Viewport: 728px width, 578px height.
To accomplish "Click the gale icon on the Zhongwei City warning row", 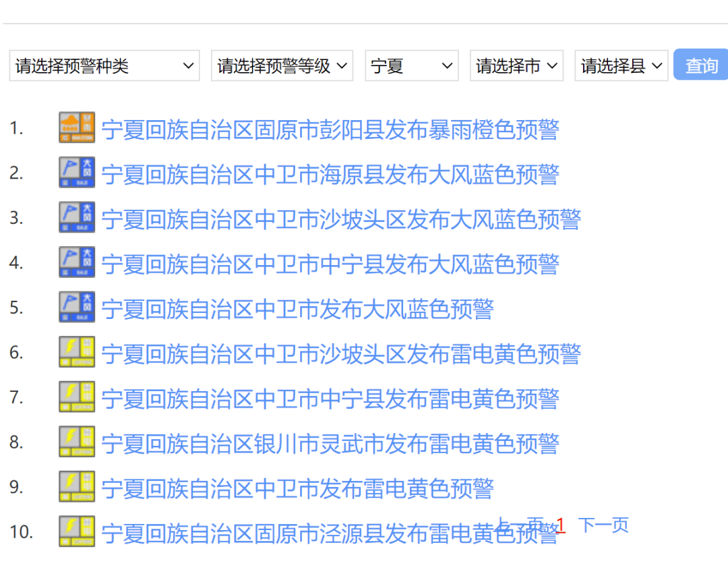I will point(76,306).
